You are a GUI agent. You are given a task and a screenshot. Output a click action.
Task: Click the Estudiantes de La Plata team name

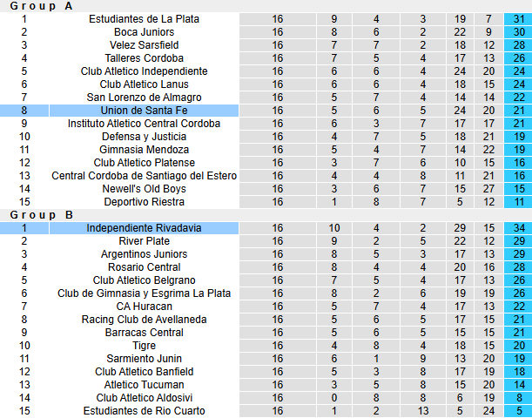click(x=144, y=19)
